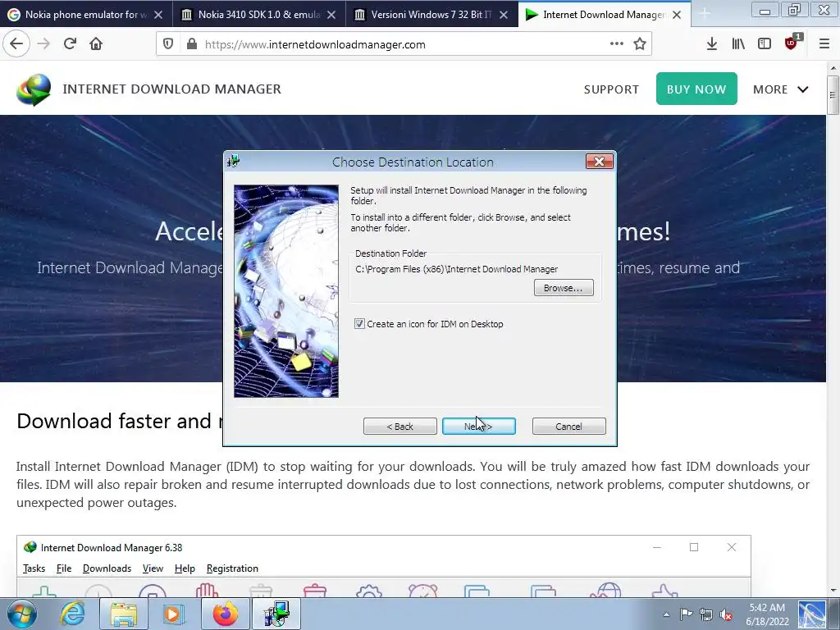840x630 pixels.
Task: Click the Downloads menu in IDM screenshot
Action: pos(107,568)
